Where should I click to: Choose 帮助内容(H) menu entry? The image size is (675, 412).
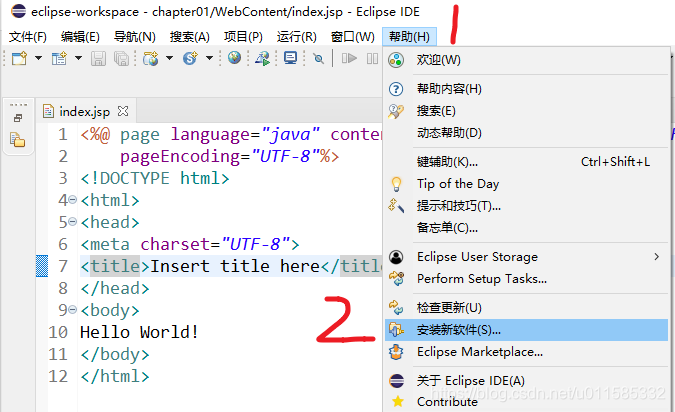pos(526,89)
